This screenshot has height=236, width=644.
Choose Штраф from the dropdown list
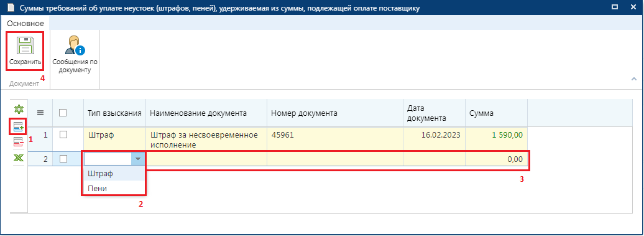pos(114,174)
